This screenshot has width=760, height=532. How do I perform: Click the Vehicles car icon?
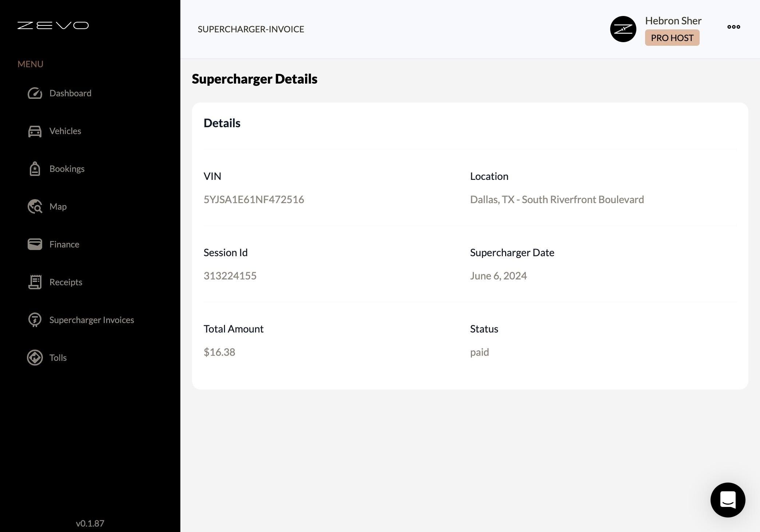pos(35,131)
